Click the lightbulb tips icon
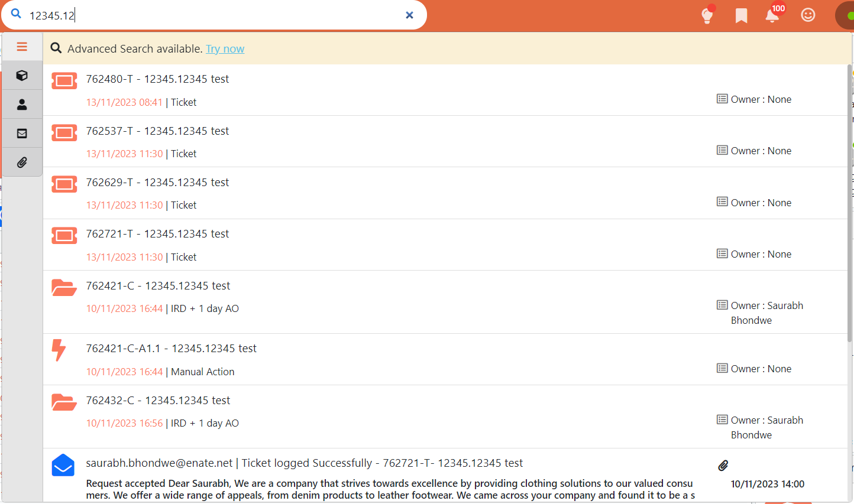Image resolution: width=854 pixels, height=504 pixels. (707, 15)
